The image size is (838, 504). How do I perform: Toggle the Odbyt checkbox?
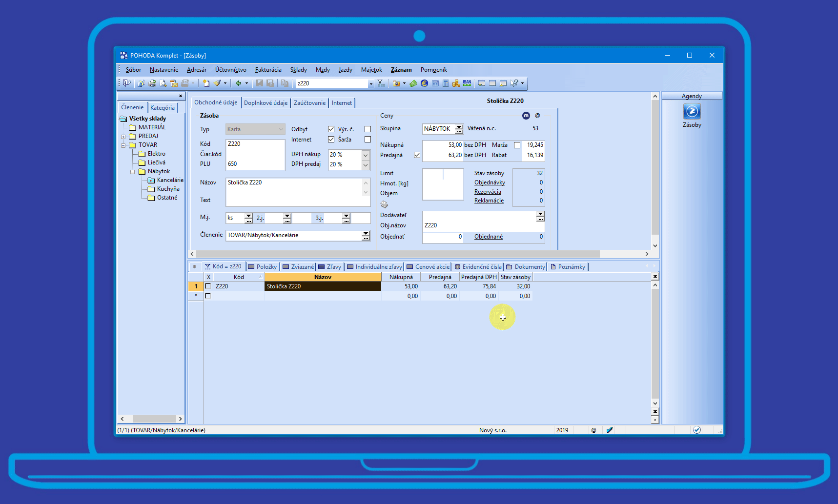pyautogui.click(x=331, y=129)
